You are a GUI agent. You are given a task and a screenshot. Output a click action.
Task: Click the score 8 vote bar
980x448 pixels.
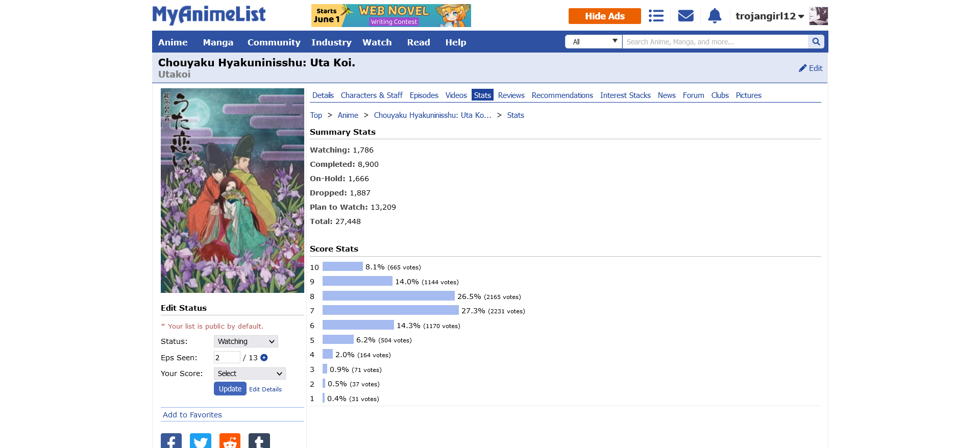tap(388, 296)
